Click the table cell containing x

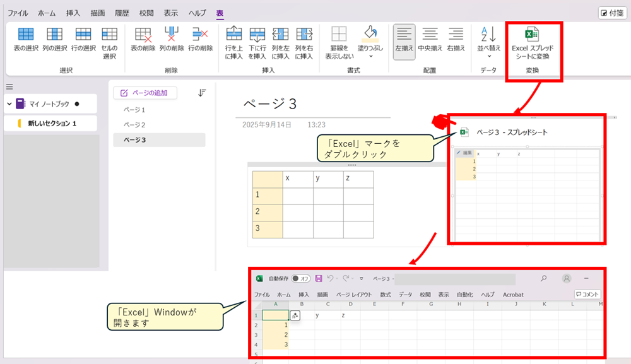[298, 179]
